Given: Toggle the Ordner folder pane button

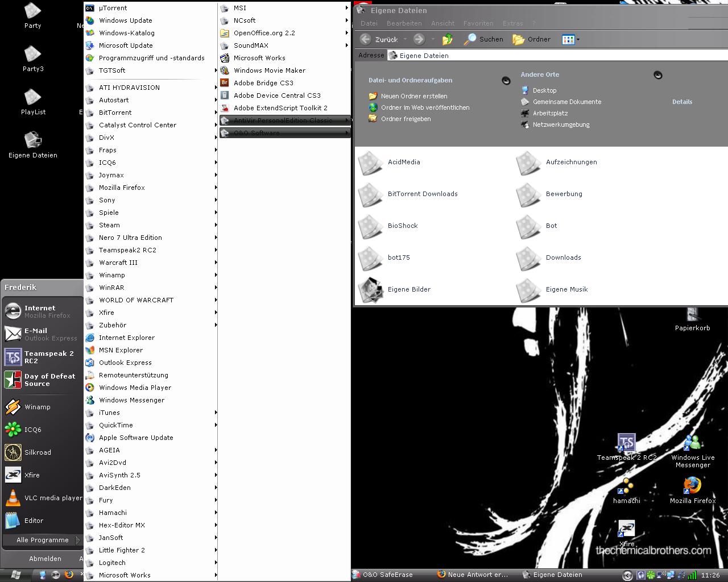Looking at the screenshot, I should click(x=531, y=39).
